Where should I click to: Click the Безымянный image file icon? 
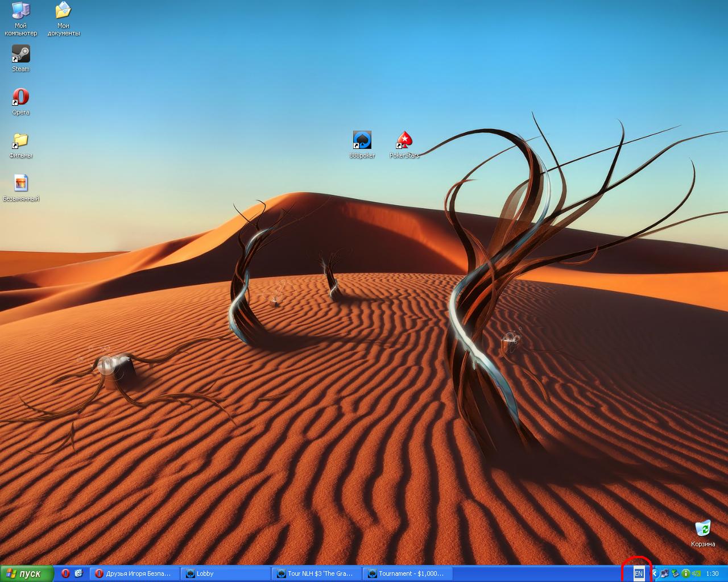[x=21, y=184]
